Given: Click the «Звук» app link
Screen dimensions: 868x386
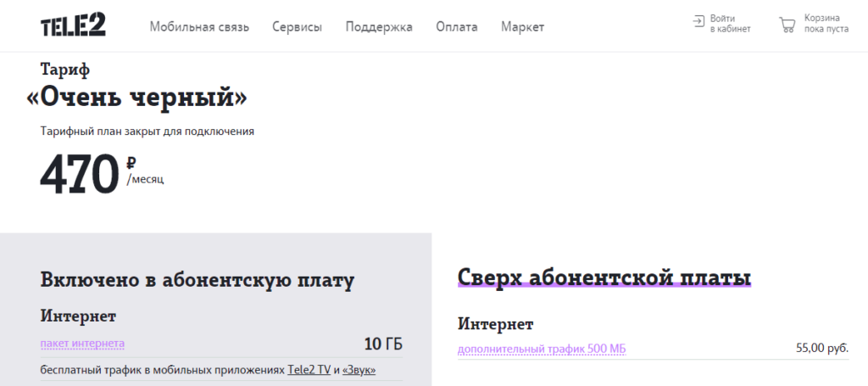Looking at the screenshot, I should 359,371.
